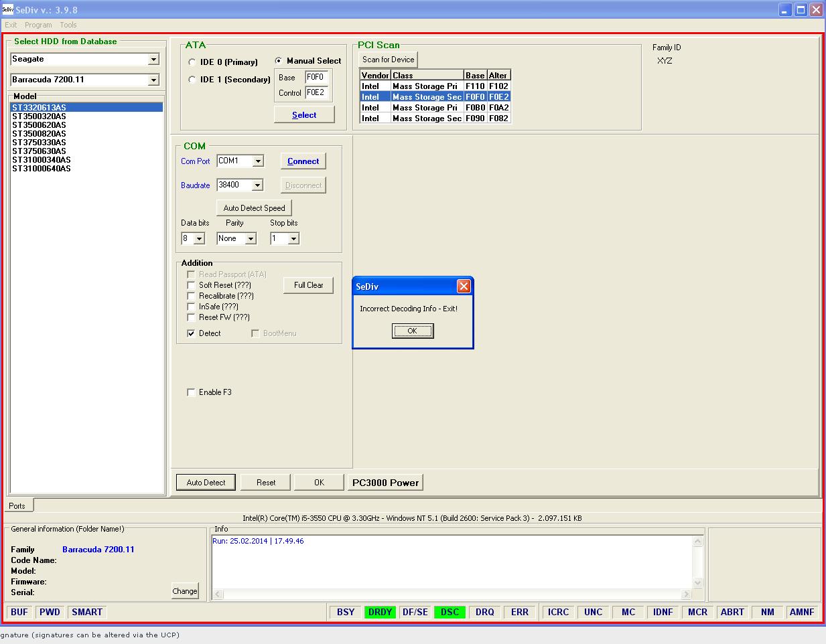Click the PC3000 Power button
826x644 pixels.
point(385,483)
